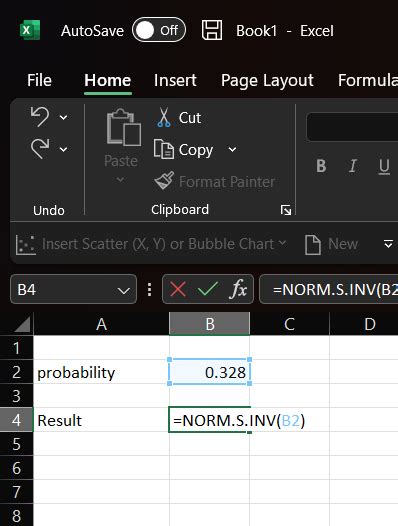
Task: Open the Clipboard dialog launcher
Action: click(x=286, y=210)
